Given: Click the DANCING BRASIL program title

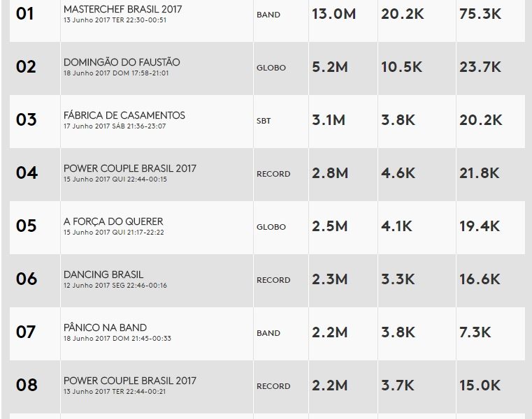Looking at the screenshot, I should point(103,274).
